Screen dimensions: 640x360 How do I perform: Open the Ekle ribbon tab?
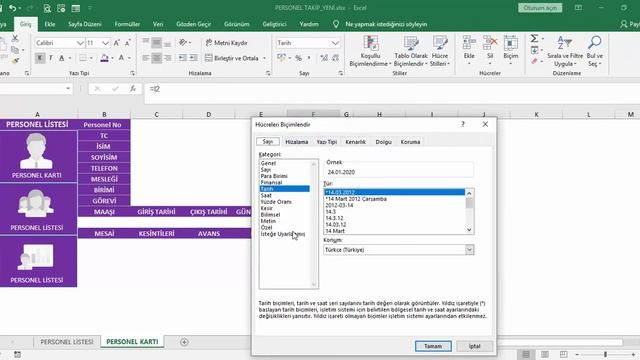tap(50, 24)
